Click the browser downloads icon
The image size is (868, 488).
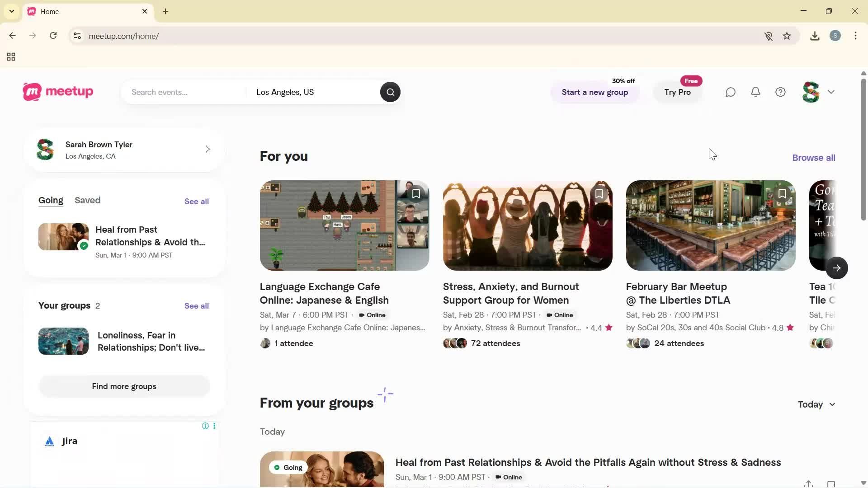(x=815, y=36)
